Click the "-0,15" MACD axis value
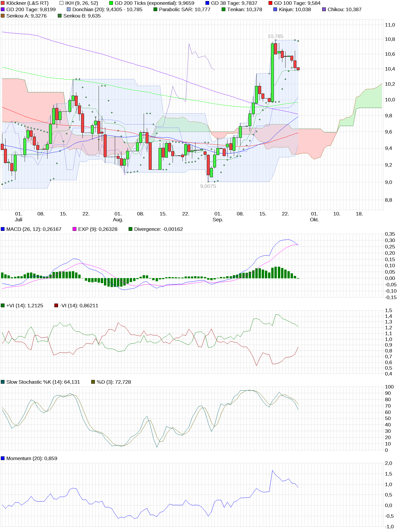Screen dimensions: 403x532 point(391,297)
